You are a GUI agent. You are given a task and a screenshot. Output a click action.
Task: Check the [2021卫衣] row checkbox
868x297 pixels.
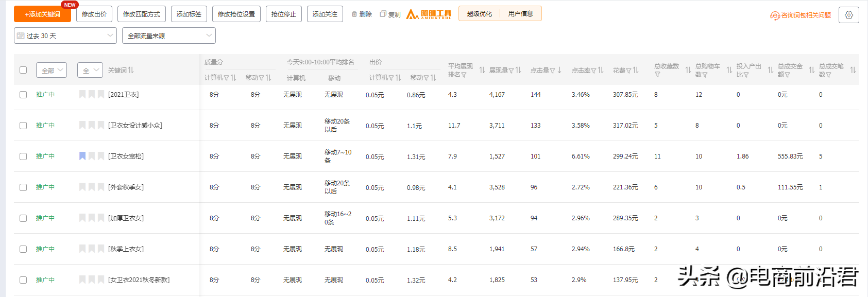(23, 95)
